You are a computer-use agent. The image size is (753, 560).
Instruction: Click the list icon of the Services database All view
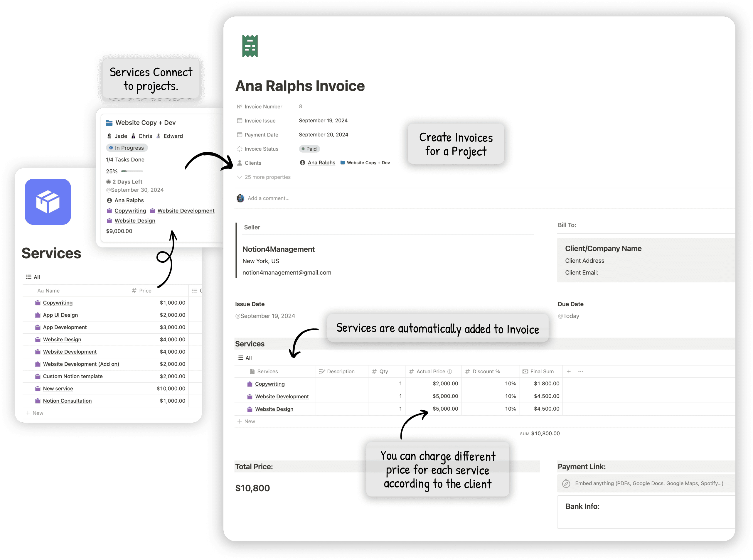coord(28,277)
